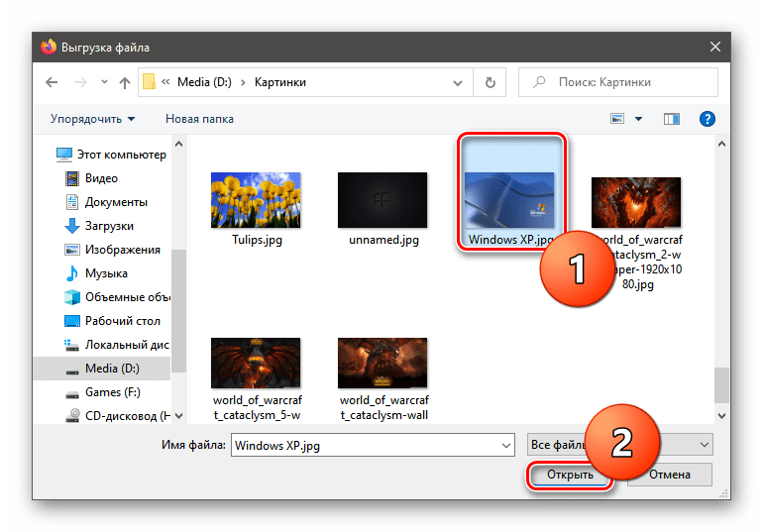Image resolution: width=763 pixels, height=532 pixels.
Task: Click the Документы page icon
Action: point(72,202)
